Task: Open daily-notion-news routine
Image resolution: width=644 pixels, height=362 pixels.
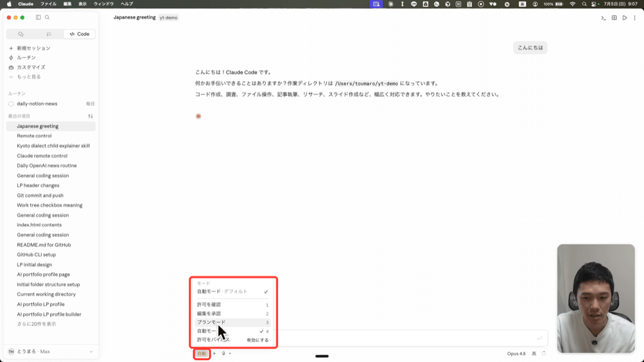Action: click(x=51, y=104)
